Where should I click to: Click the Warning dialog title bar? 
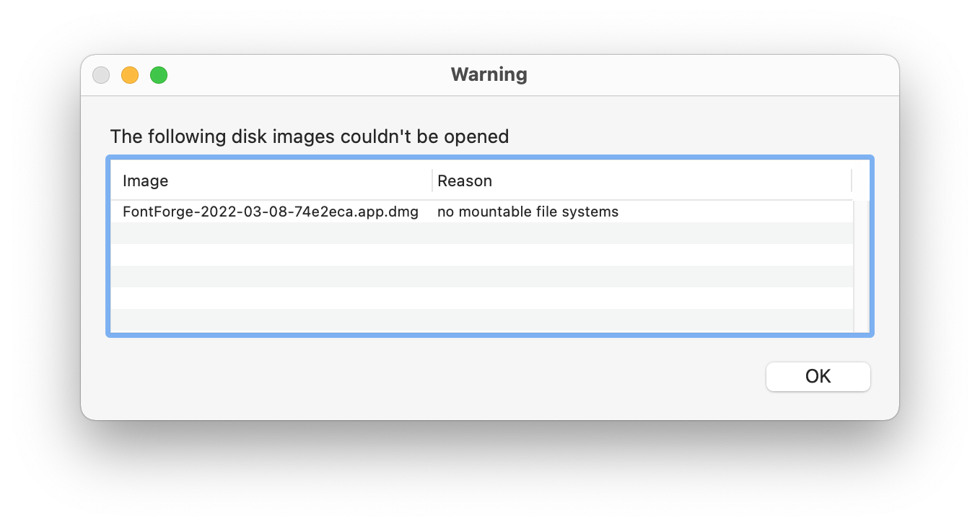coord(325,74)
